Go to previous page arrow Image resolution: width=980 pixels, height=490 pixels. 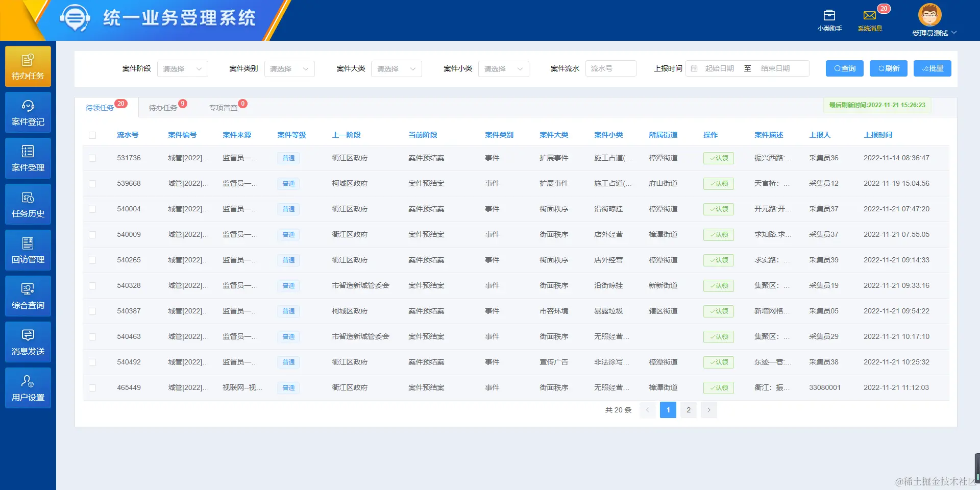647,410
